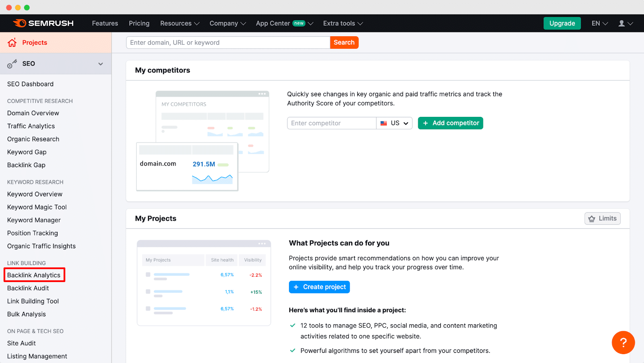Click the plus icon on Add competitor

pyautogui.click(x=425, y=123)
